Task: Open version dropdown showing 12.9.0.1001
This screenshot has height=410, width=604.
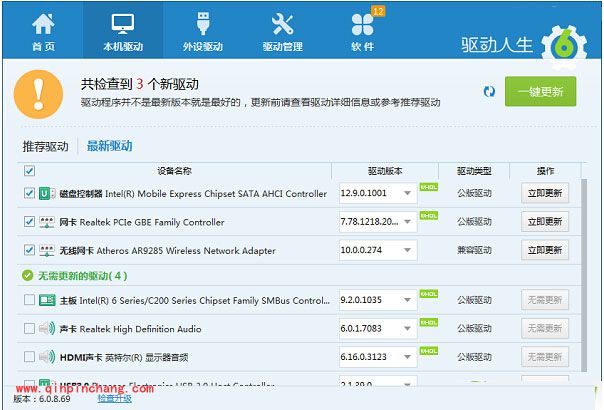Action: [378, 193]
